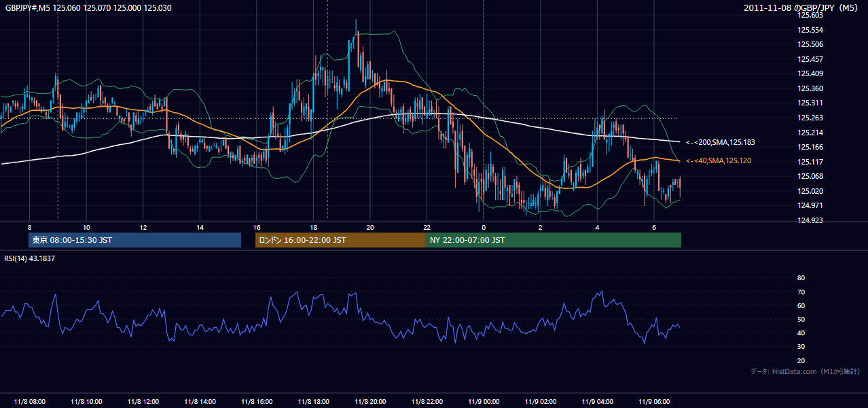The image size is (868, 408).
Task: Click the 11/8 22:00 time axis label
Action: [x=427, y=402]
